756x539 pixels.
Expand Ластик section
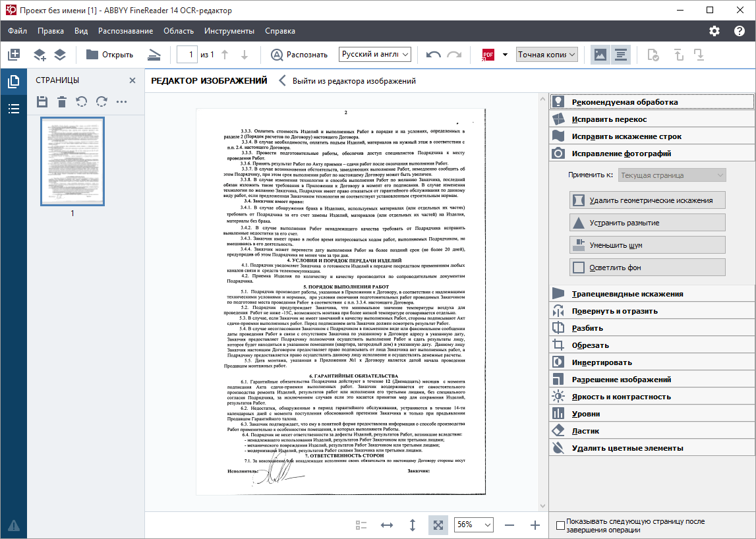[652, 431]
